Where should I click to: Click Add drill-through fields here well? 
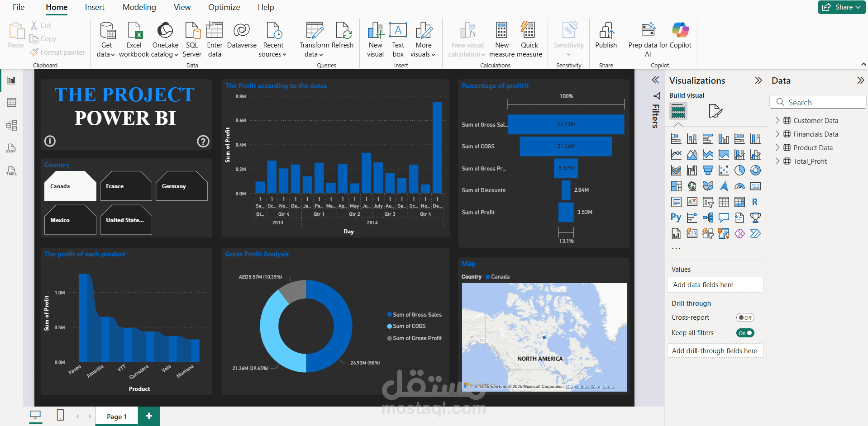pyautogui.click(x=715, y=351)
